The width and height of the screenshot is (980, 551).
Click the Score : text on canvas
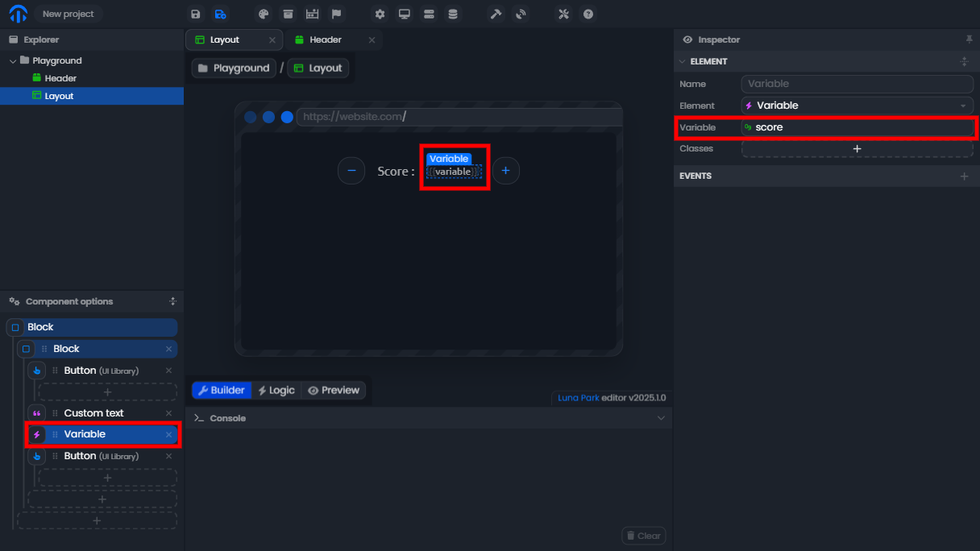pyautogui.click(x=396, y=171)
